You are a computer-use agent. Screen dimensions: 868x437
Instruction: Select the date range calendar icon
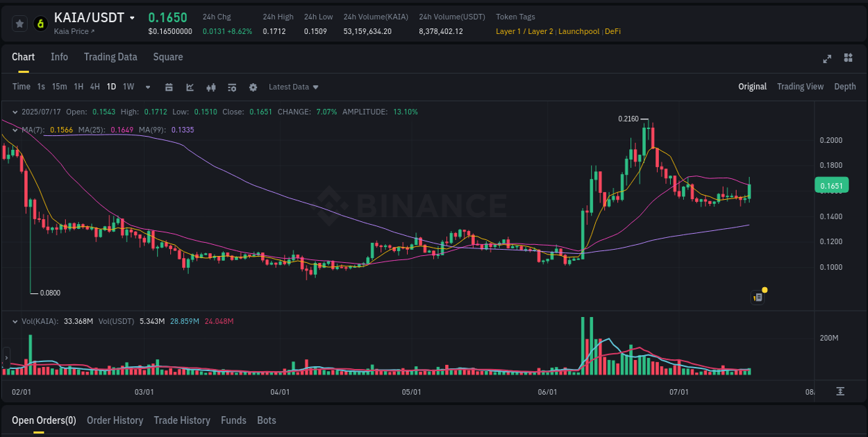(169, 87)
